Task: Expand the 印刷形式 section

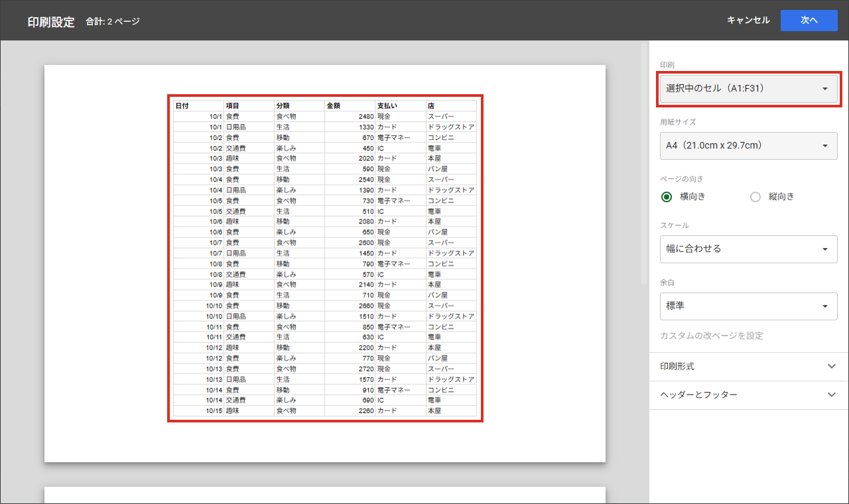Action: 749,367
